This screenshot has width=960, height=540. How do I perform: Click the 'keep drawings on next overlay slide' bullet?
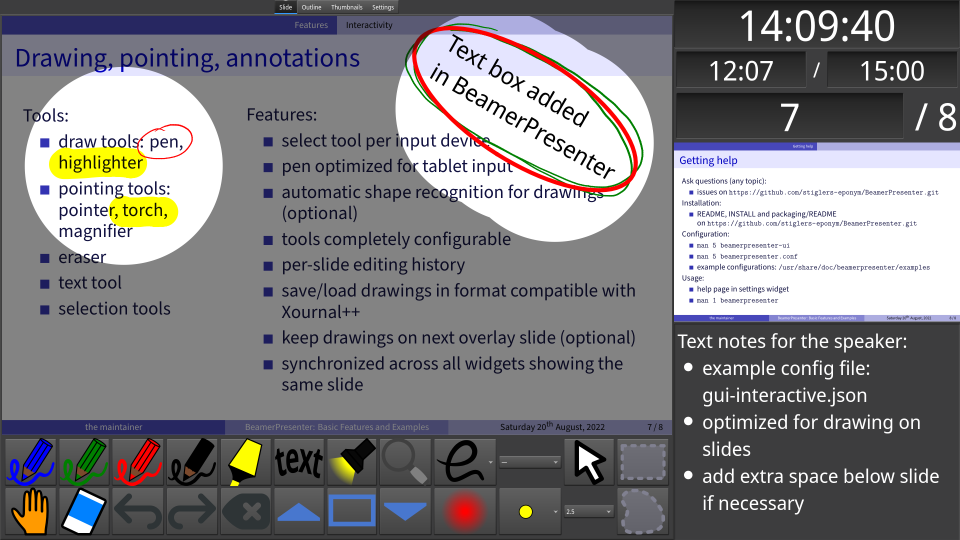[x=458, y=338]
